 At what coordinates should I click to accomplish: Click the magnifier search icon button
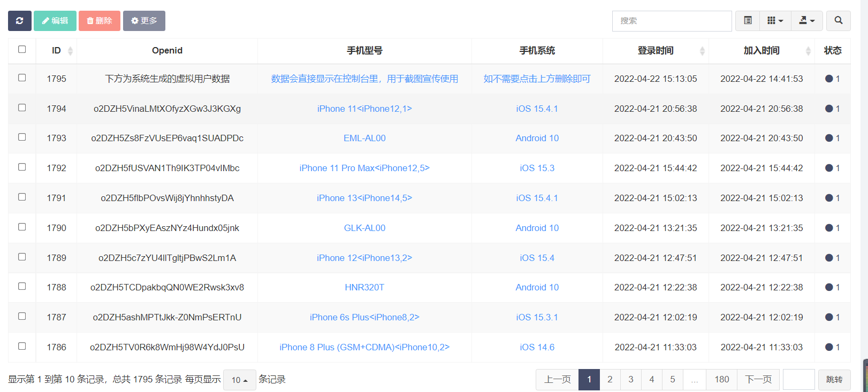click(x=838, y=21)
